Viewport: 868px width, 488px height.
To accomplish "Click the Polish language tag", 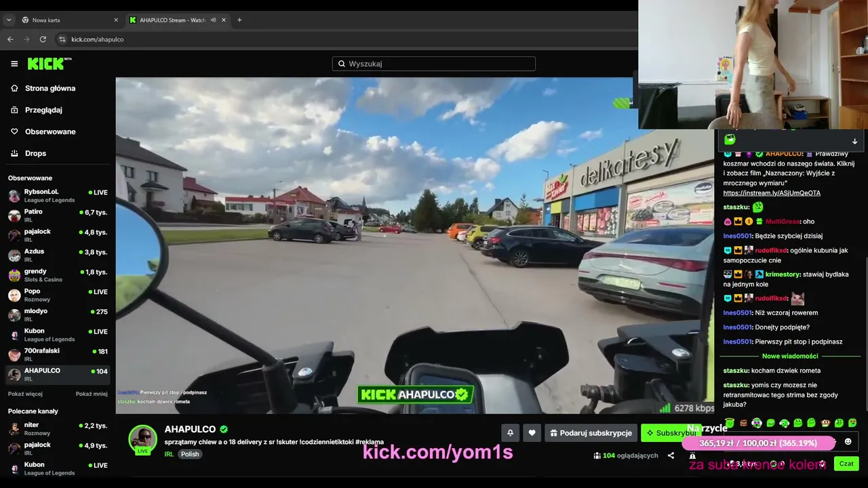I will click(x=190, y=454).
